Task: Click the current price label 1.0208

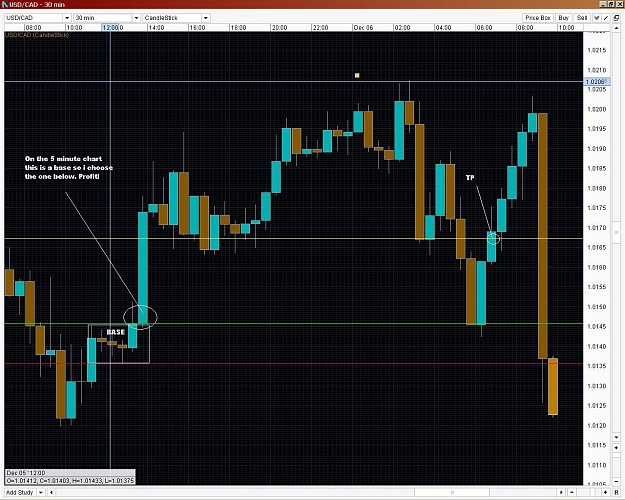Action: [596, 82]
